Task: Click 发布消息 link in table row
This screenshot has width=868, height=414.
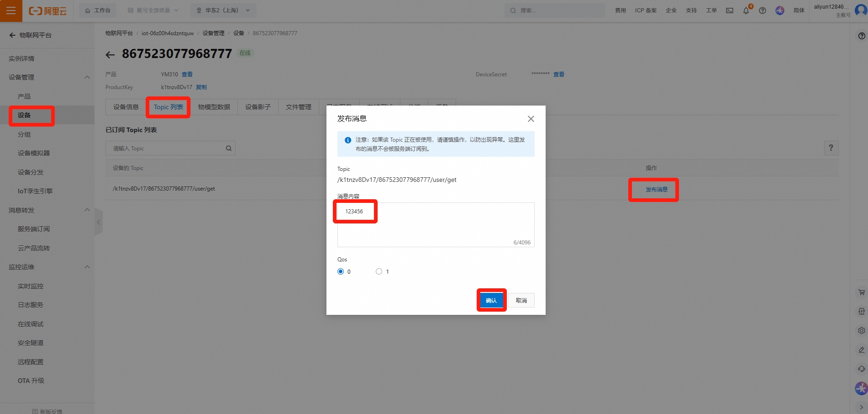Action: [657, 189]
